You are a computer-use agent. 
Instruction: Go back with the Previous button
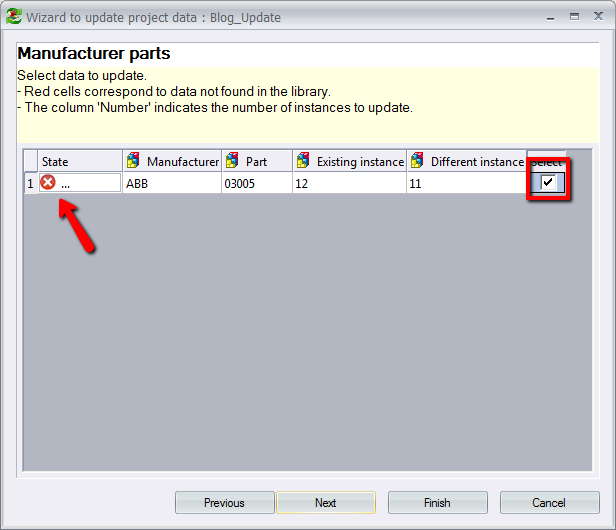(x=224, y=502)
